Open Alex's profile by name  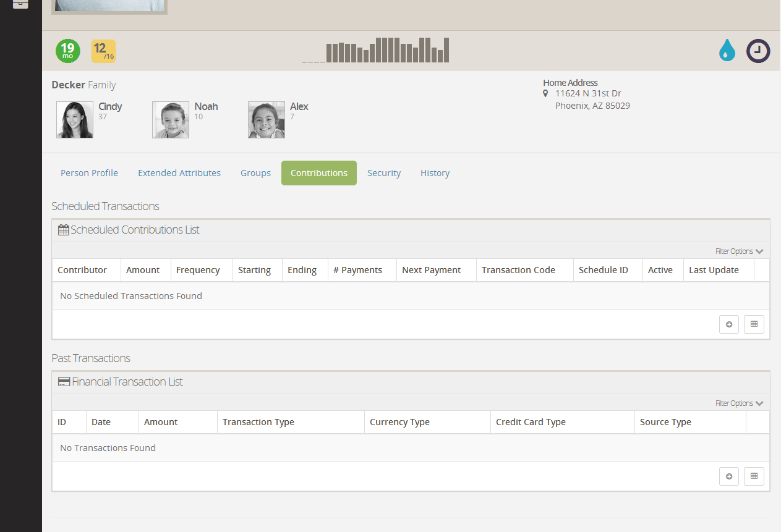pos(299,106)
